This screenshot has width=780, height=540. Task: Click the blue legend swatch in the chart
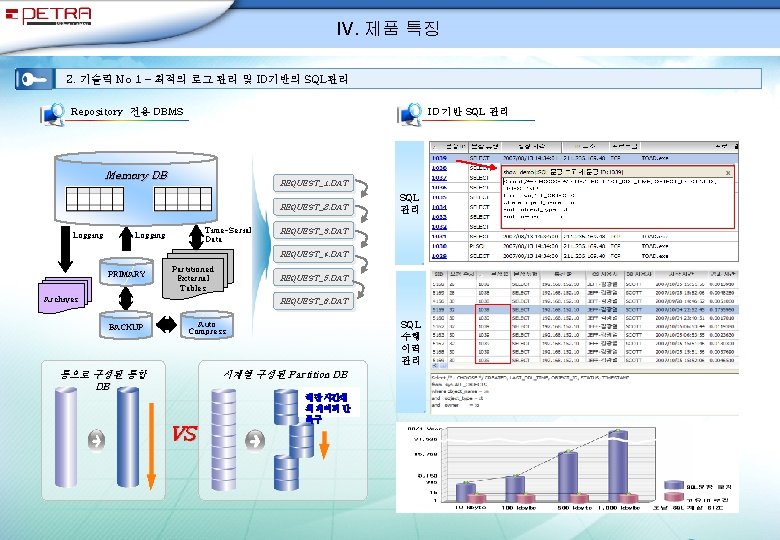coord(674,485)
